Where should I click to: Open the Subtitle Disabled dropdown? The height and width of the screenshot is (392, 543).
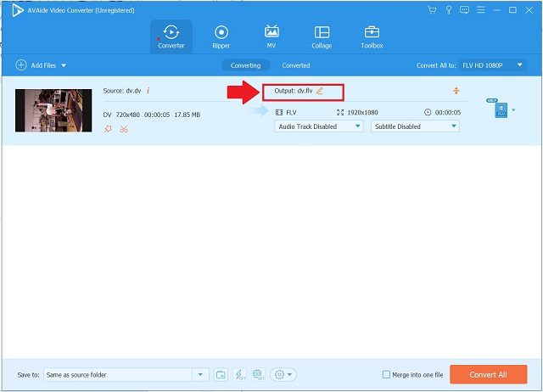(x=415, y=126)
